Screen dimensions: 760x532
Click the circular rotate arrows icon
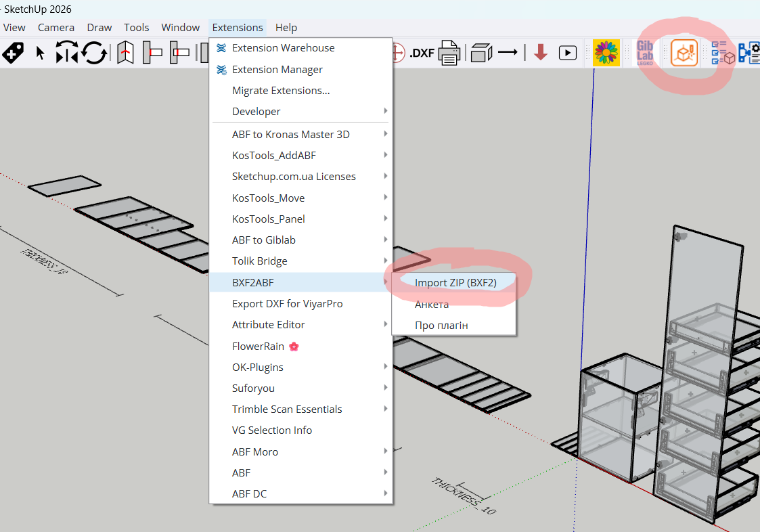point(94,53)
